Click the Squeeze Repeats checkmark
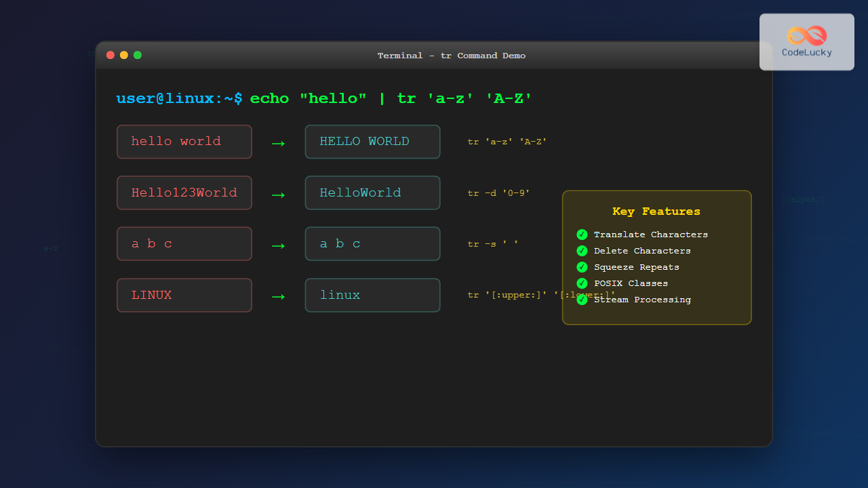 582,267
